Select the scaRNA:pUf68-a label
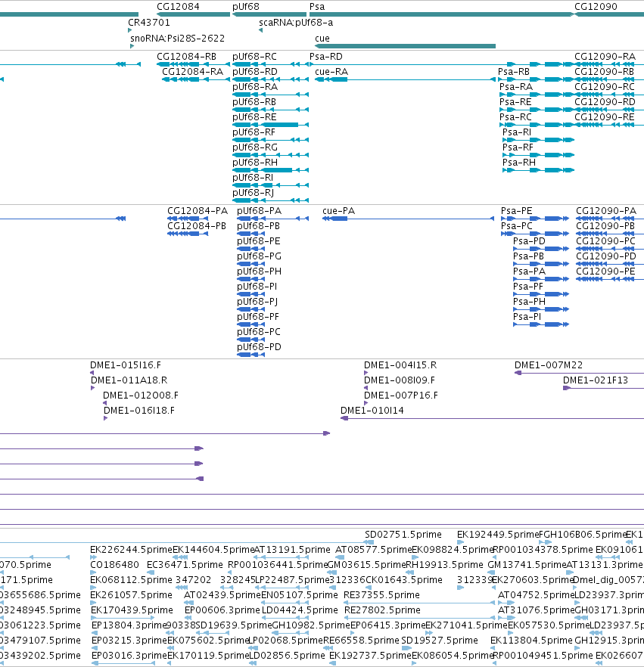644x667 pixels. [x=296, y=23]
